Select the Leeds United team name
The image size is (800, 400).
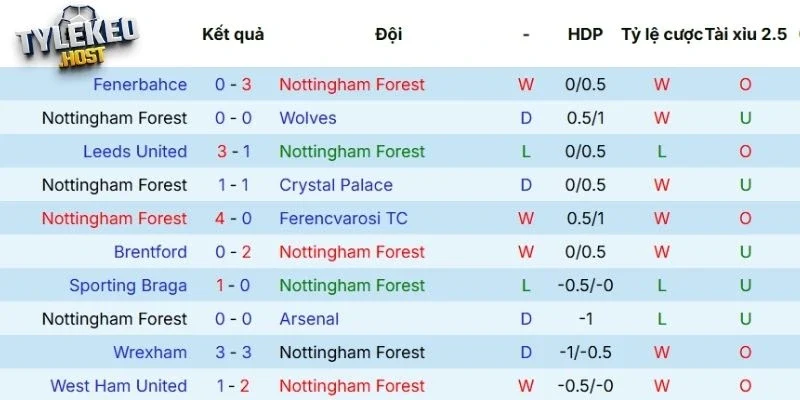point(135,152)
